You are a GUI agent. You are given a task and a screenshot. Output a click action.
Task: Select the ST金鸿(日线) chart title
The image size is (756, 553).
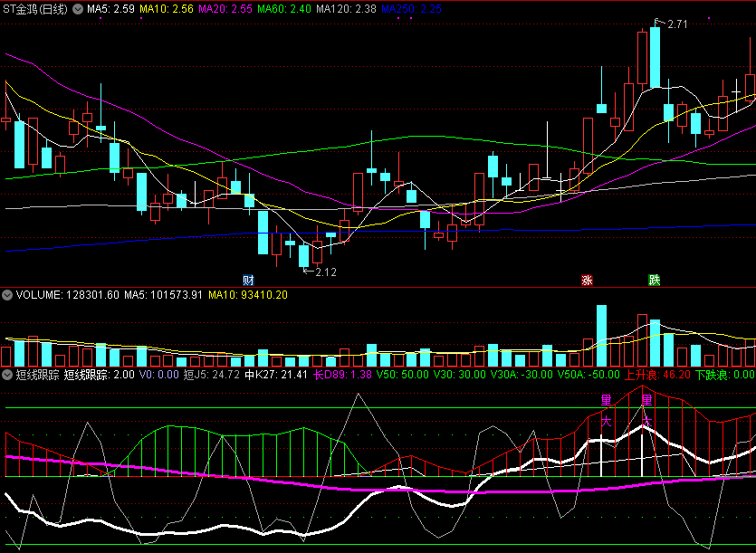point(35,9)
